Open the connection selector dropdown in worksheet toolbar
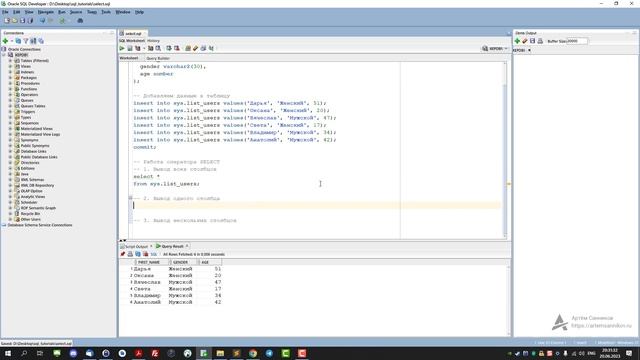Screen dimensions: 640x360 495,49
